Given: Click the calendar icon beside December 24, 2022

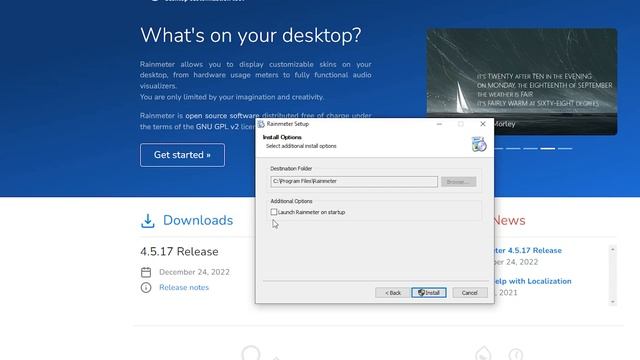Looking at the screenshot, I should click(x=146, y=272).
